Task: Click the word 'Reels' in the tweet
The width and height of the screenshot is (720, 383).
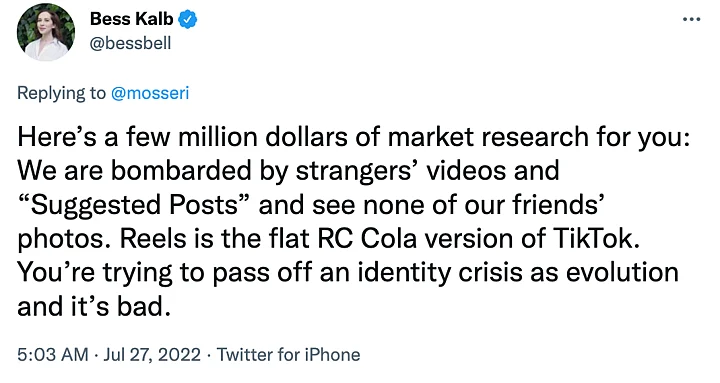Action: tap(153, 238)
